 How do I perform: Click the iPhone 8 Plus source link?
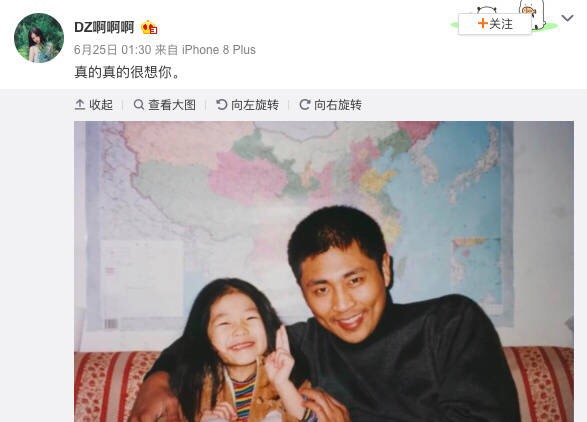pos(219,50)
